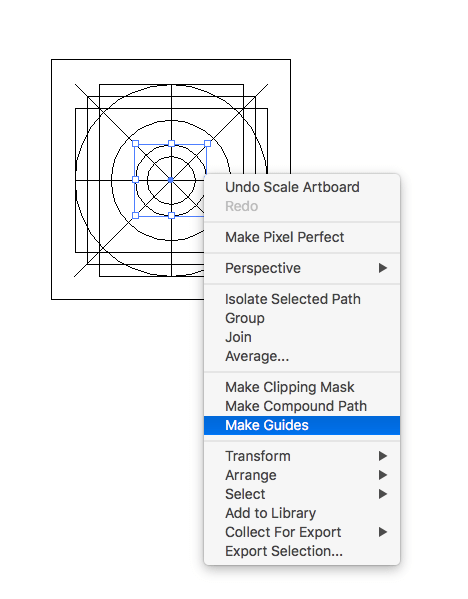Click the top-center bounding box handle

pyautogui.click(x=172, y=144)
